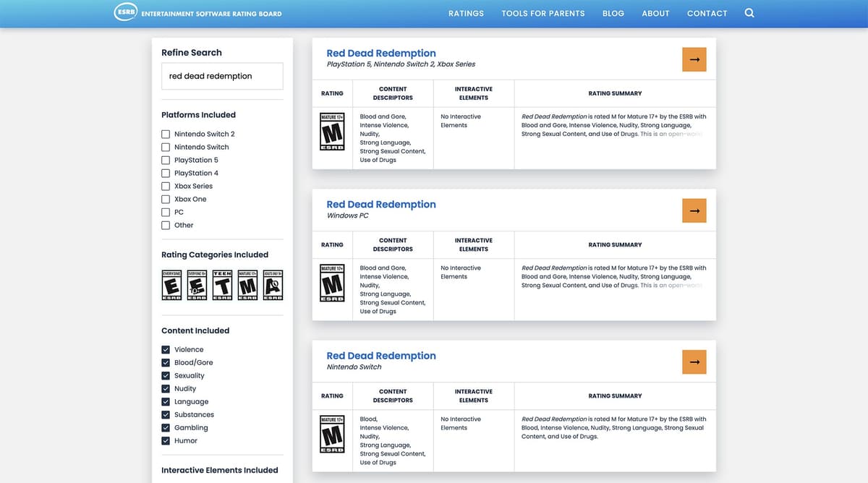Screen dimensions: 868x483
Task: Click the arrow button for Nintendo Switch result
Action: 694,362
